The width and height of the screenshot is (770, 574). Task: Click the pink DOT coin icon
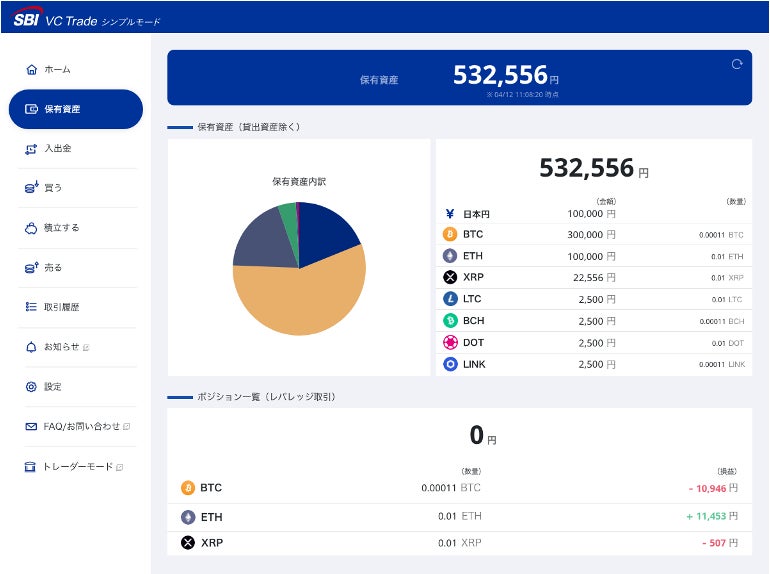point(450,343)
